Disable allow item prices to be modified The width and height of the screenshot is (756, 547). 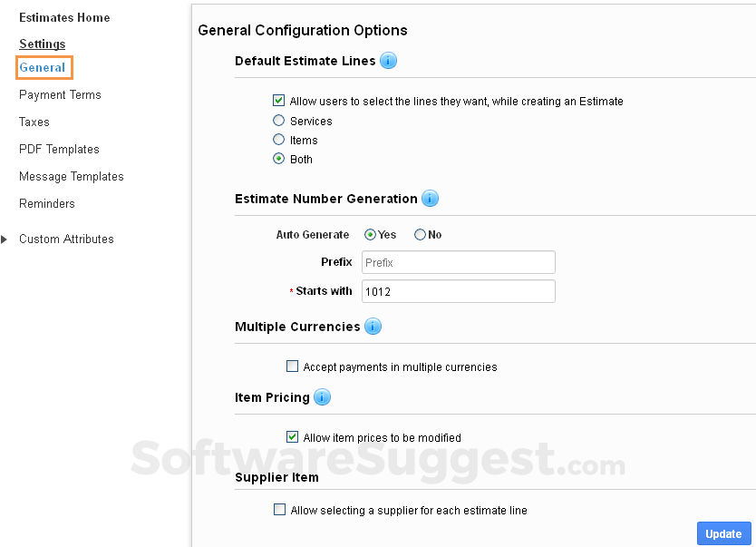pos(292,436)
